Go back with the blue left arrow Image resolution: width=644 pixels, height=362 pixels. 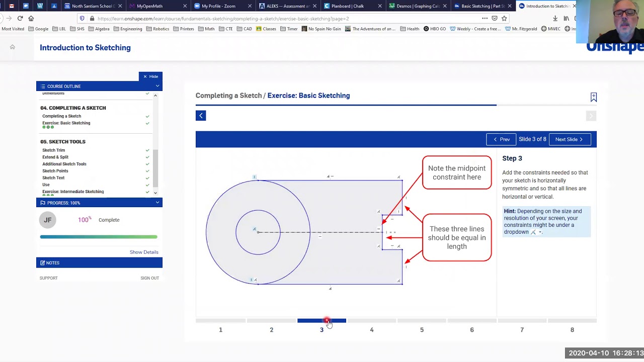201,116
